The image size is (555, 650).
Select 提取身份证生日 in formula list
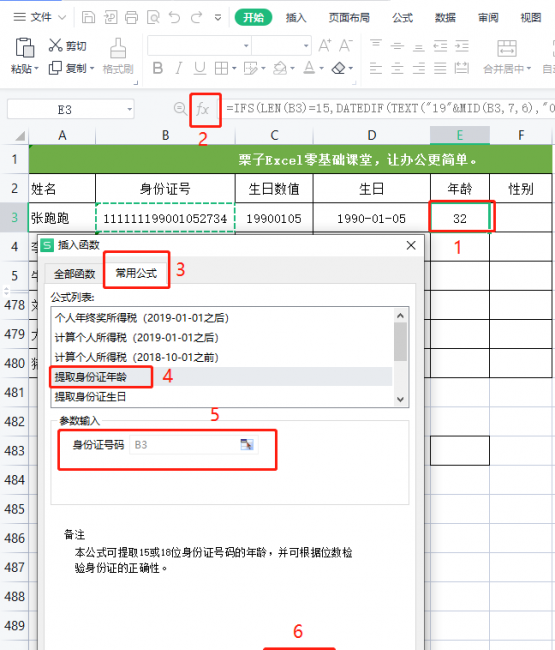click(221, 397)
